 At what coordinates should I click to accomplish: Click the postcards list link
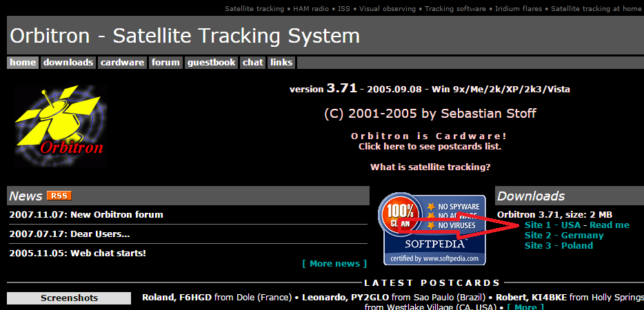[430, 147]
